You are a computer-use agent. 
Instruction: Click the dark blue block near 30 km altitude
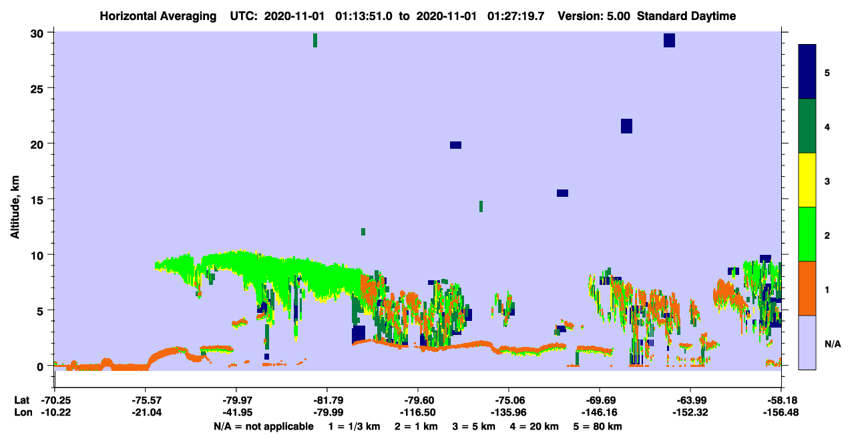point(669,40)
